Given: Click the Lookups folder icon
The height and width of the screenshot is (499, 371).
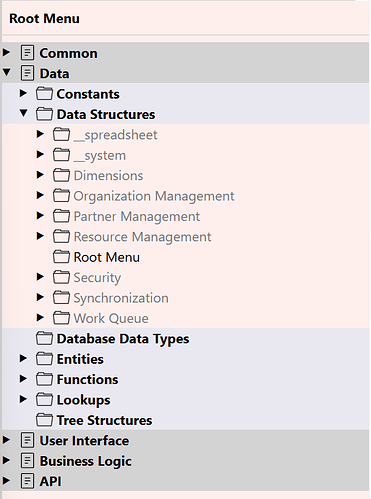Looking at the screenshot, I should (44, 400).
